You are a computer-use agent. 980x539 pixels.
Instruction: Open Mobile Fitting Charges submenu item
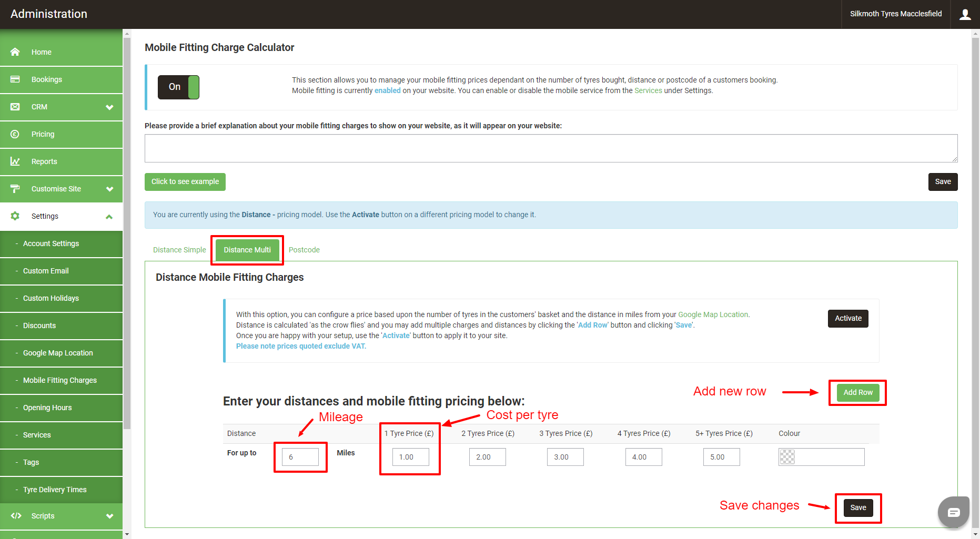click(61, 380)
